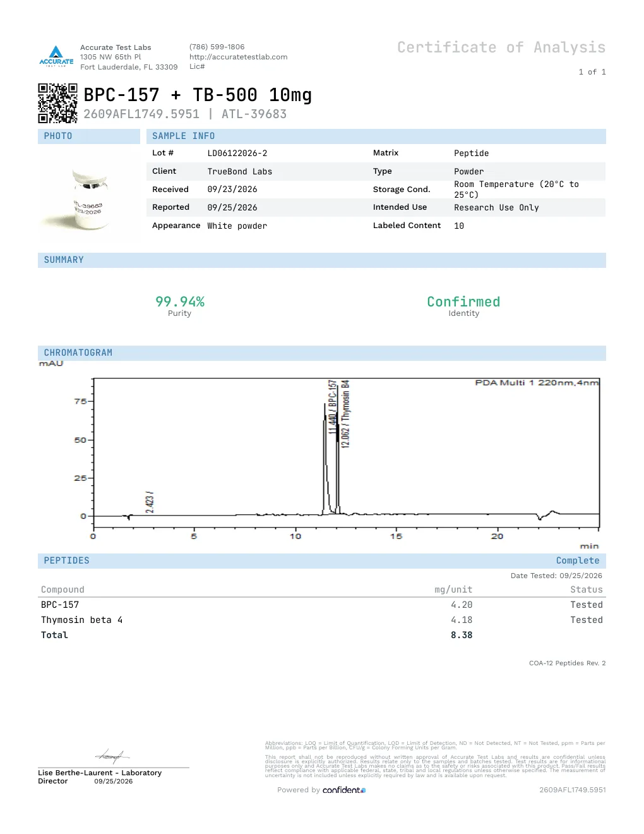The width and height of the screenshot is (644, 834).
Task: Click the SUMMARY section header
Action: (322, 260)
